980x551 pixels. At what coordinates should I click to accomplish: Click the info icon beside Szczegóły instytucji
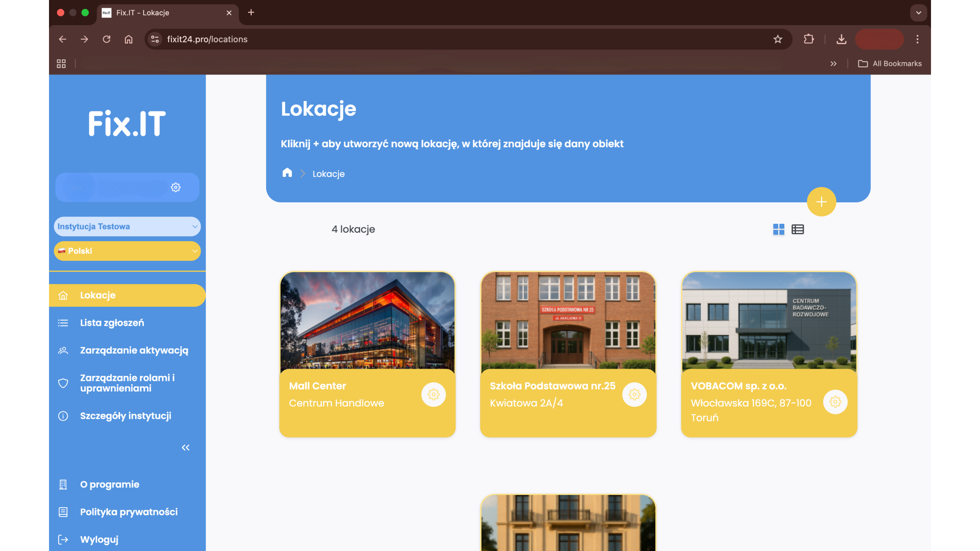(63, 416)
